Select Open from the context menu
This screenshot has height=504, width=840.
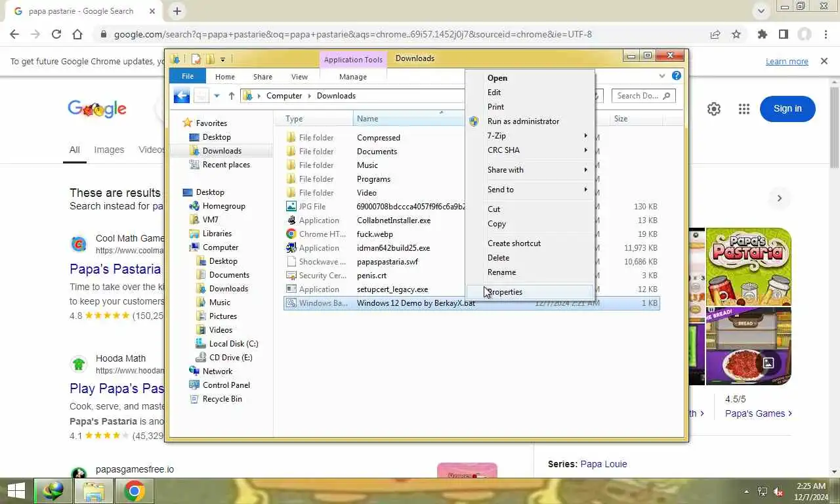[x=530, y=78]
